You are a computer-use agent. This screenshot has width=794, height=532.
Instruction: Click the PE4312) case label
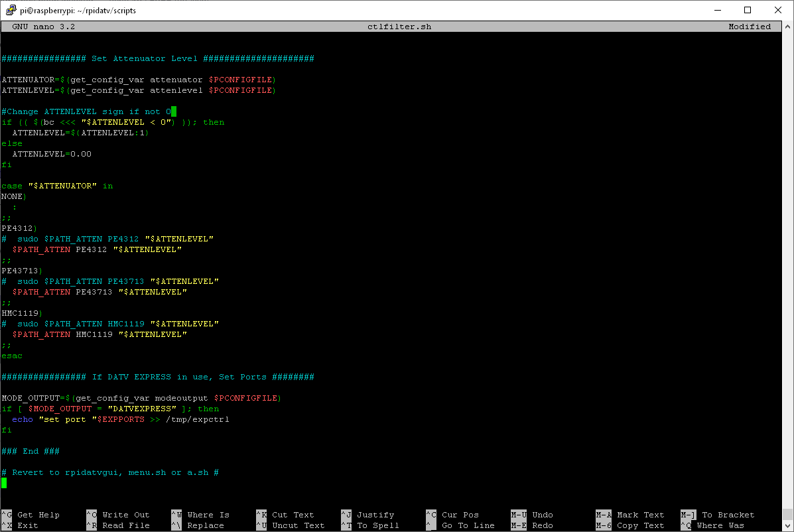19,229
